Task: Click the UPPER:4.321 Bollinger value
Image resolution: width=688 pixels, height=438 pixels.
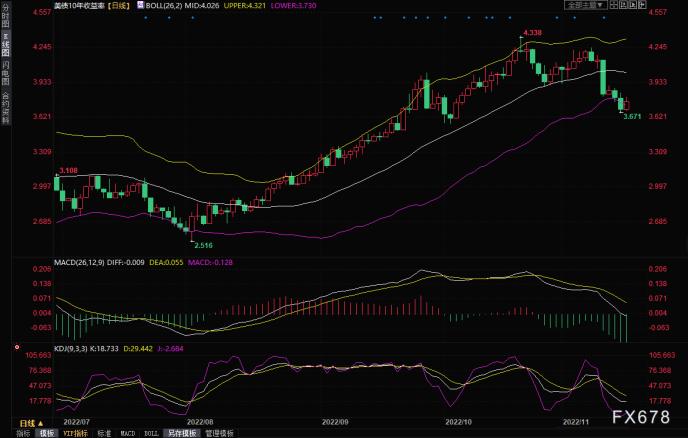Action: (x=244, y=6)
